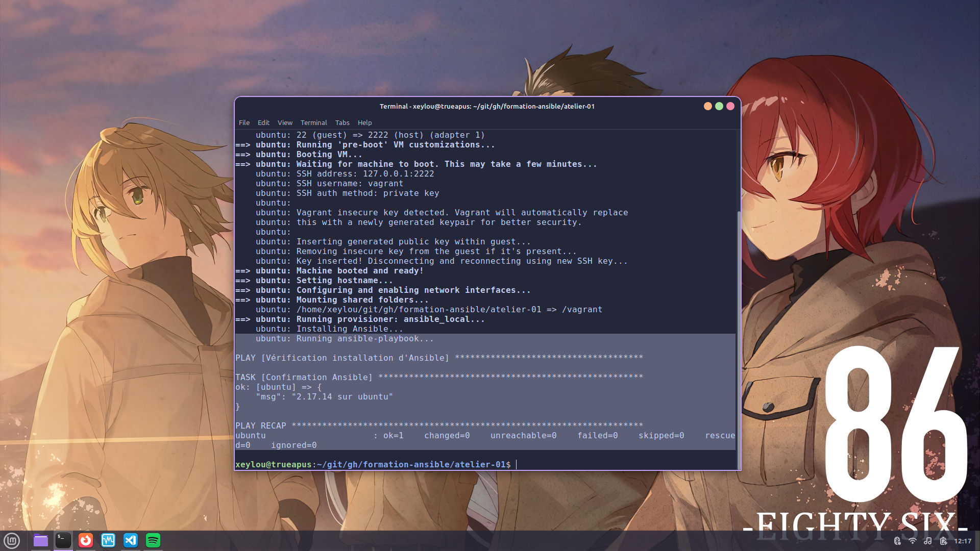Click the terminal vertical scrollbar
980x551 pixels.
[739, 339]
